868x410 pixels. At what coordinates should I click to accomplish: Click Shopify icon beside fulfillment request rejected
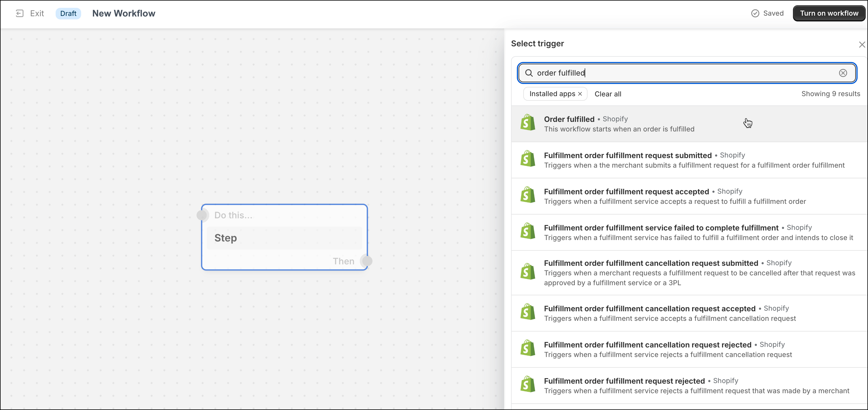[528, 385]
